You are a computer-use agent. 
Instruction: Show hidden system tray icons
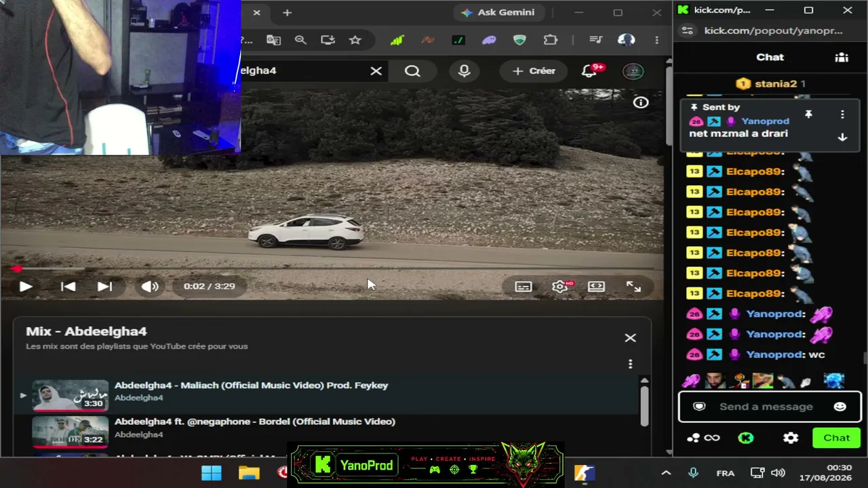(x=666, y=473)
